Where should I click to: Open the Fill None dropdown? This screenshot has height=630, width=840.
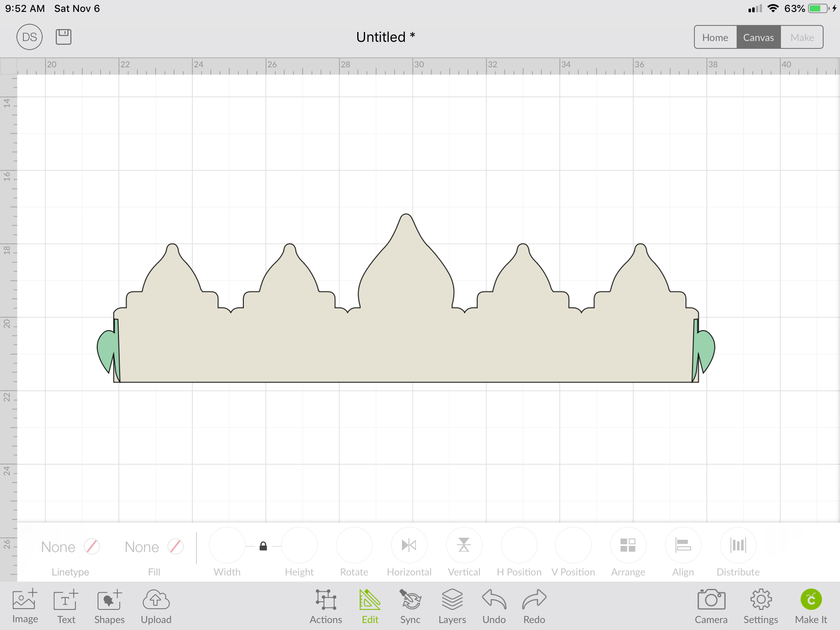point(154,547)
